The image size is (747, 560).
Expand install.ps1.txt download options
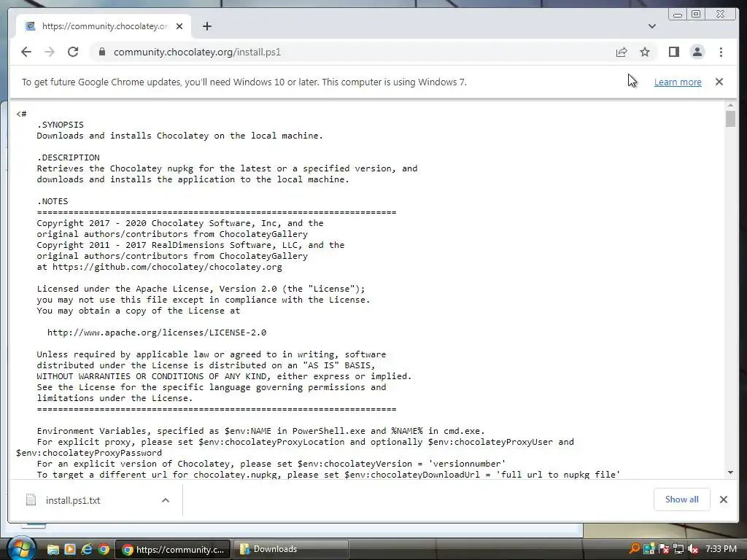166,500
